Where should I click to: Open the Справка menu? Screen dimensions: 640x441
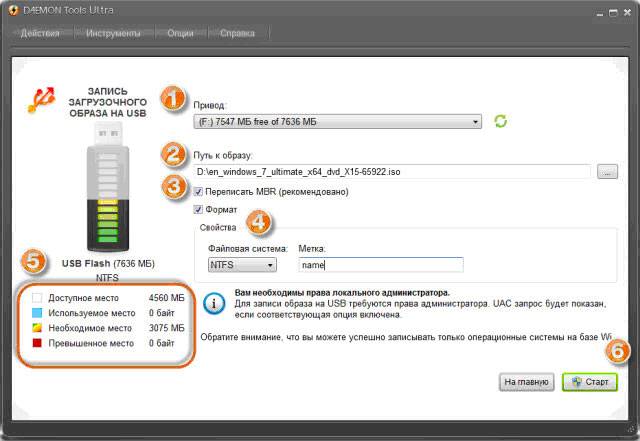tap(237, 33)
